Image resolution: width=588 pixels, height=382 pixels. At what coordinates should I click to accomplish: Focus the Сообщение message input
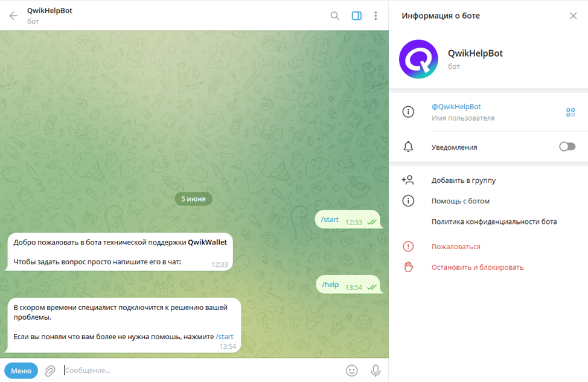pyautogui.click(x=202, y=371)
